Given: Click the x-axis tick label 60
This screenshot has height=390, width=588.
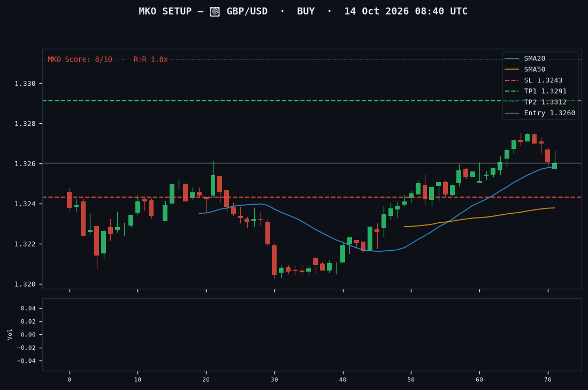Looking at the screenshot, I should (479, 380).
